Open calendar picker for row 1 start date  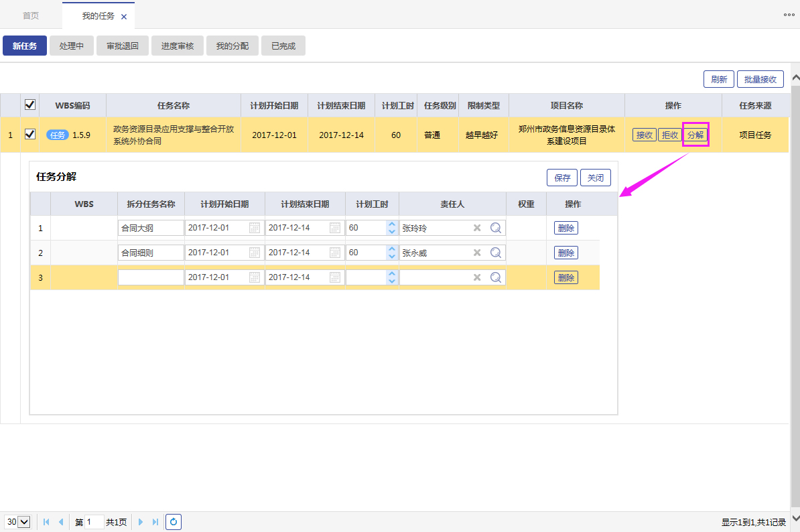click(255, 228)
